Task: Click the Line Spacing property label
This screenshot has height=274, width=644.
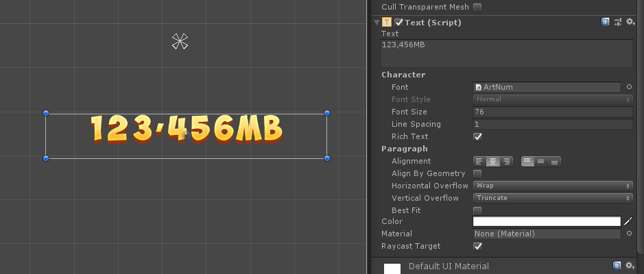Action: [x=416, y=124]
